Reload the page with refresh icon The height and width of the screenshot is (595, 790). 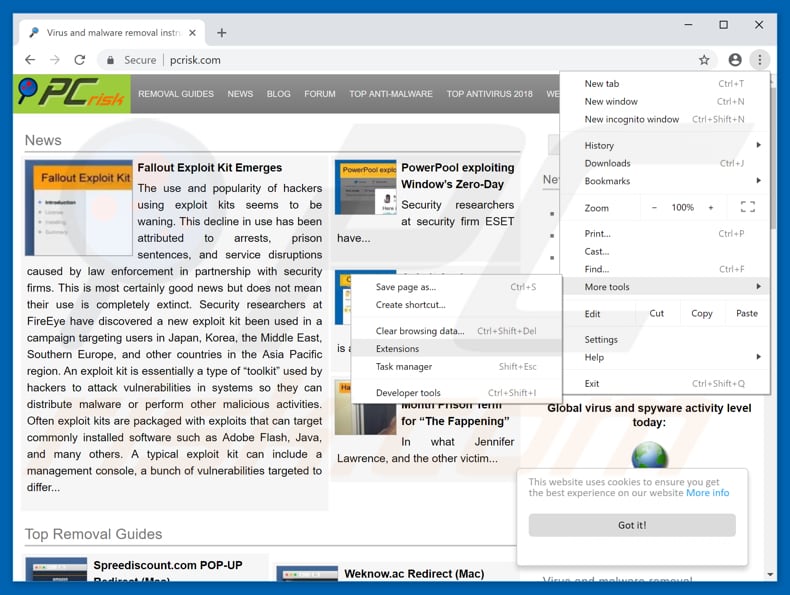(80, 60)
